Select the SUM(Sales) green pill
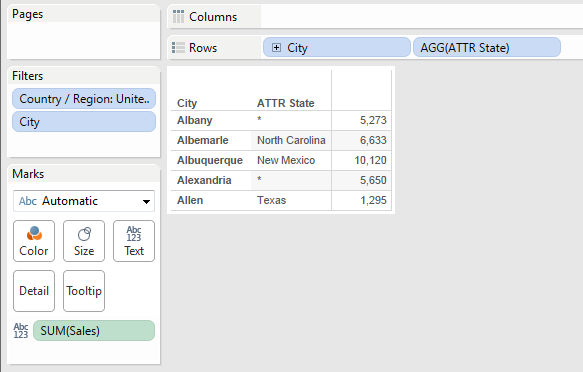The width and height of the screenshot is (583, 372). tap(94, 331)
